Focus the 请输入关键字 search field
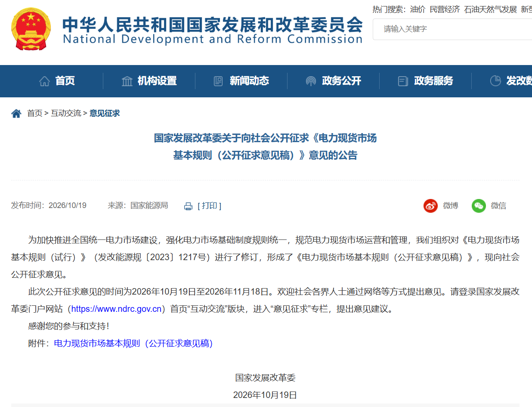The image size is (532, 407). tap(452, 29)
